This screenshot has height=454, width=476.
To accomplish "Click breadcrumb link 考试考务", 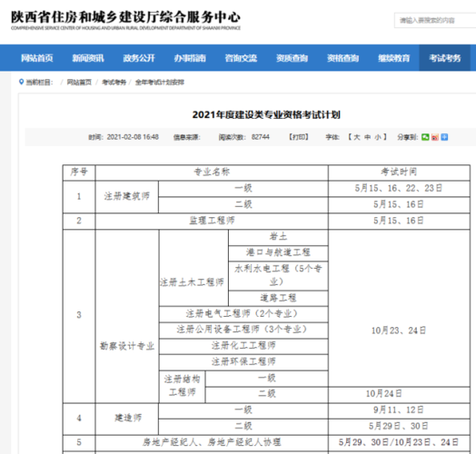I will point(114,83).
